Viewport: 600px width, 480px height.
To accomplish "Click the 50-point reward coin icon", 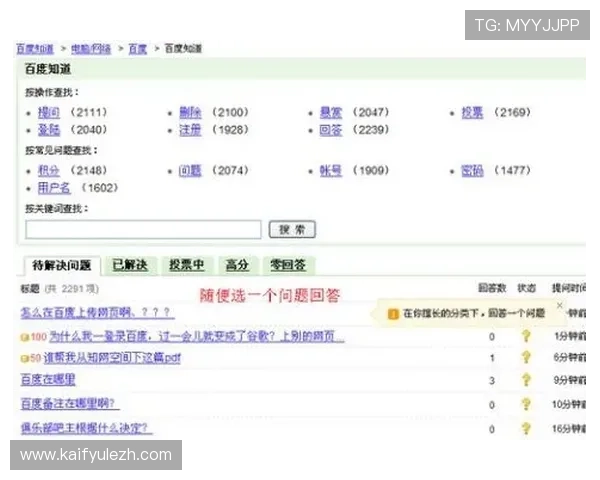I will pyautogui.click(x=24, y=359).
